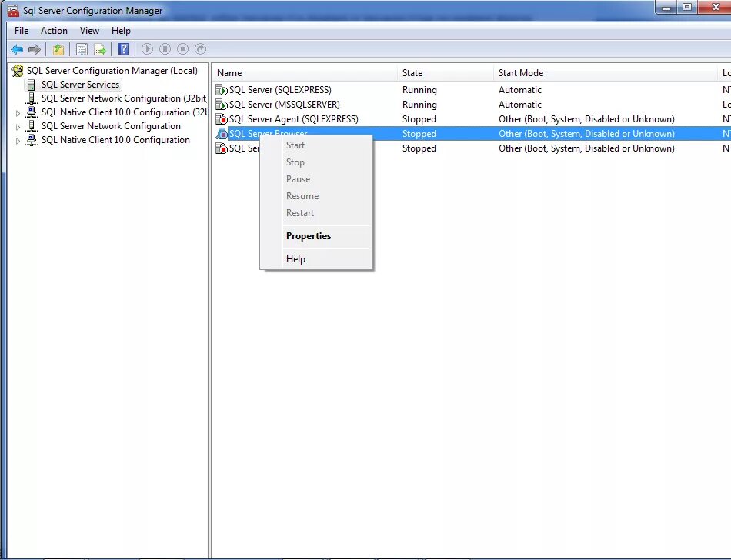This screenshot has width=731, height=560.
Task: Select the SQL Server Agent (SQLEXPRESS) row name
Action: coord(294,118)
